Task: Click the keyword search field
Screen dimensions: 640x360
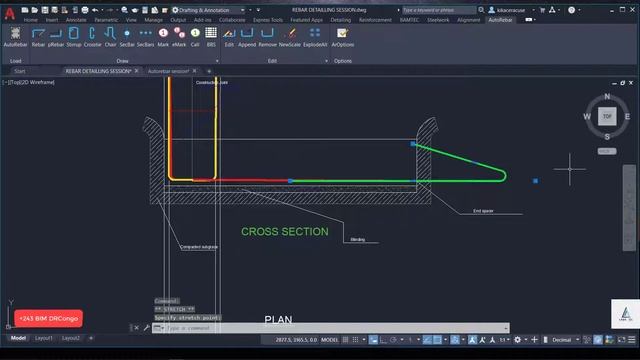Action: (439, 10)
